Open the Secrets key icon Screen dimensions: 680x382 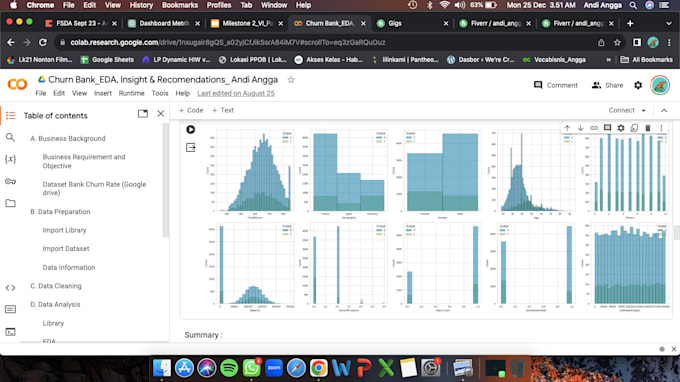tap(10, 181)
